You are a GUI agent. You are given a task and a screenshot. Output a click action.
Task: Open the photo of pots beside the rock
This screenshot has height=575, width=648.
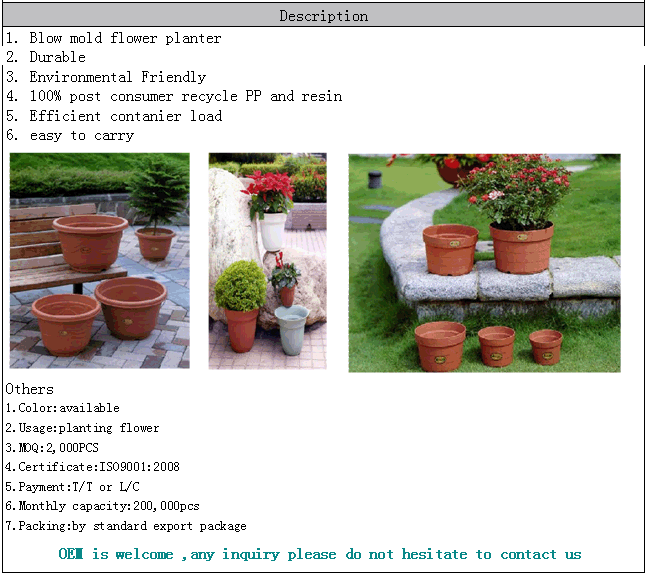click(x=267, y=260)
